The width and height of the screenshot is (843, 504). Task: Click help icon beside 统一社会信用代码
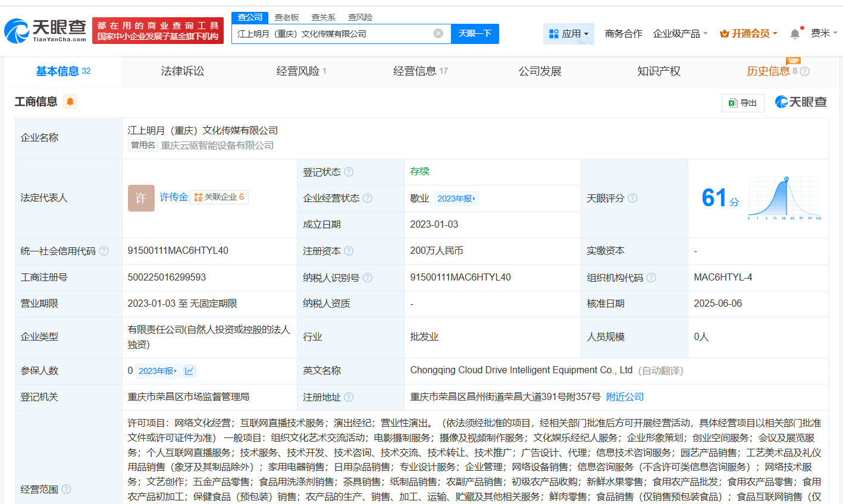[x=104, y=251]
